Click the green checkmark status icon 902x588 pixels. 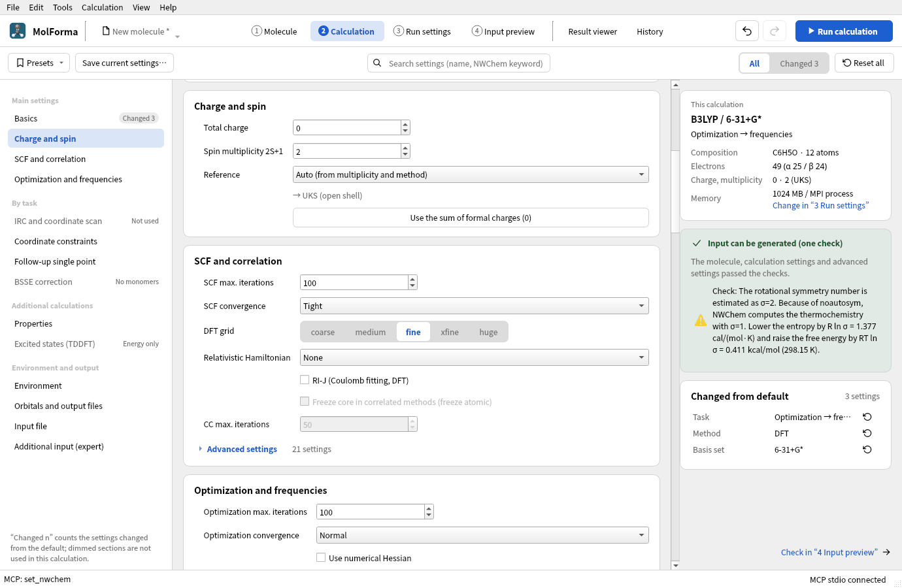(697, 243)
